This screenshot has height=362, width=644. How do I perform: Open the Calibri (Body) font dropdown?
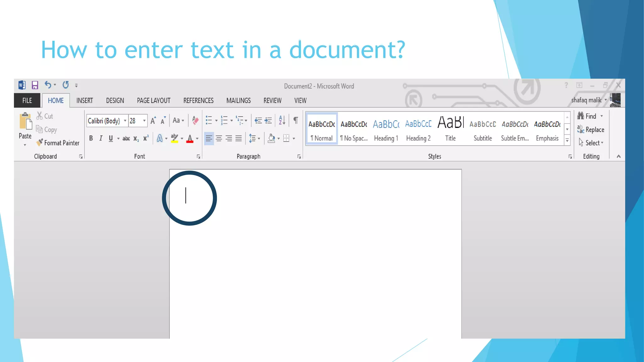tap(125, 121)
